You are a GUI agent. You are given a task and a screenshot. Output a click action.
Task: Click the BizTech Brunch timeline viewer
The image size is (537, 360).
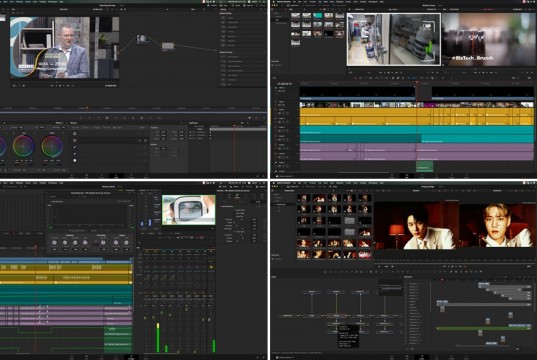click(x=488, y=39)
